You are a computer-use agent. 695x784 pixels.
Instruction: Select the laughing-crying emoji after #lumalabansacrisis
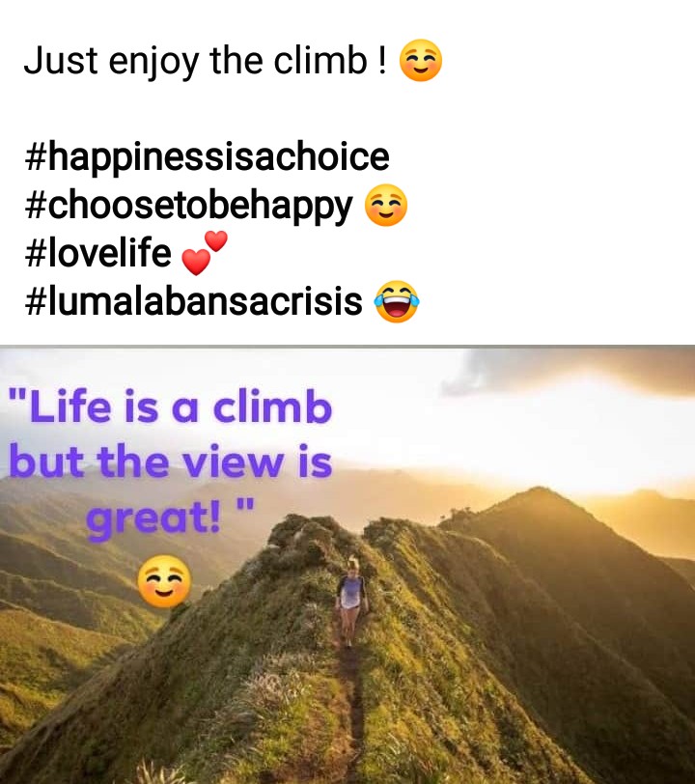pyautogui.click(x=397, y=301)
